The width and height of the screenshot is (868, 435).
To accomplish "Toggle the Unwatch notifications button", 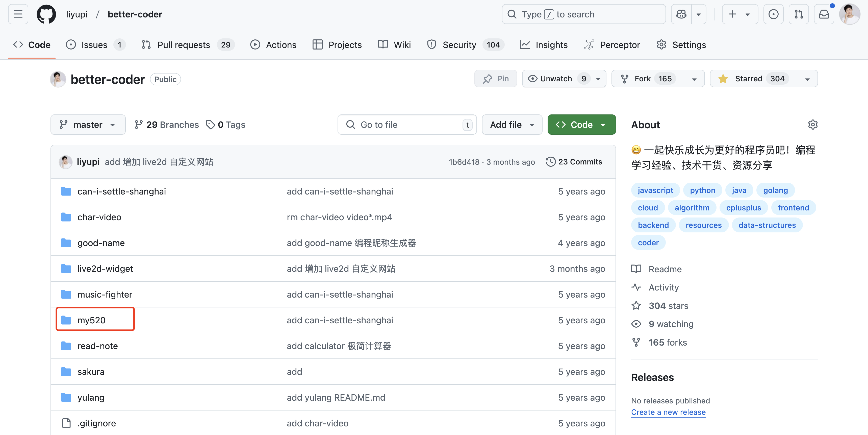I will point(556,79).
